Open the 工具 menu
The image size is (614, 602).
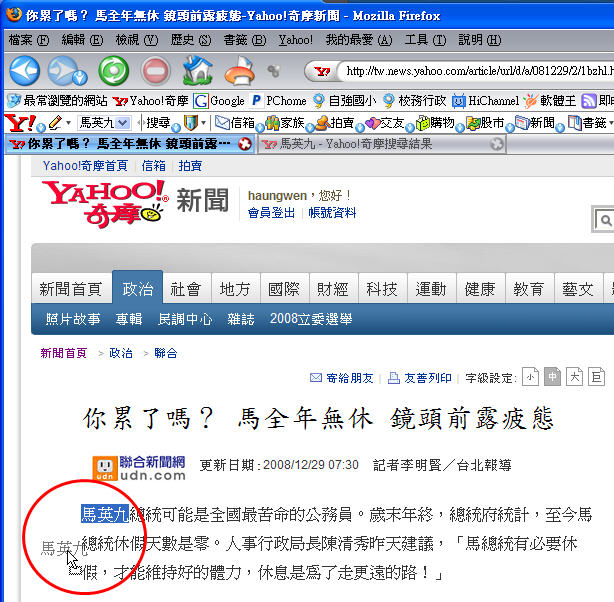pos(425,40)
